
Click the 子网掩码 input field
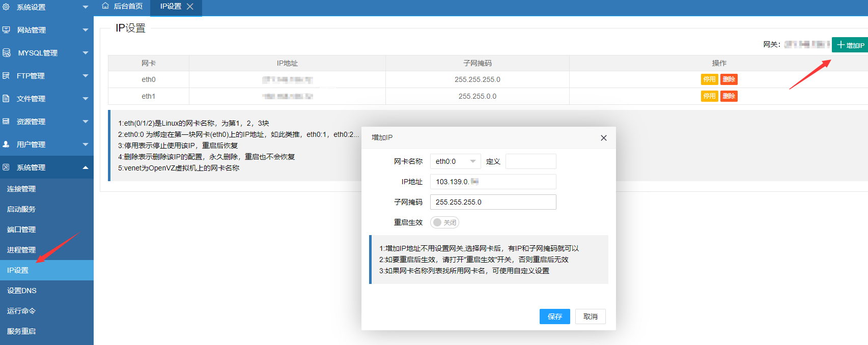pyautogui.click(x=493, y=202)
